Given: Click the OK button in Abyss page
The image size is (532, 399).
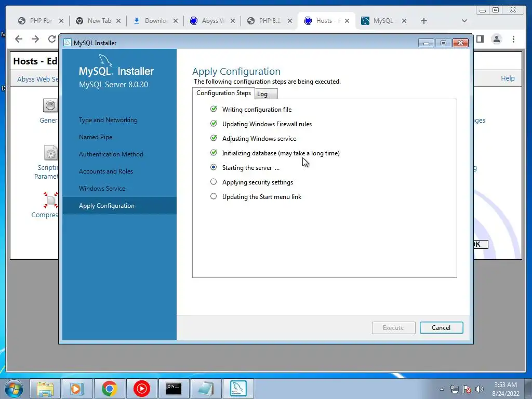Looking at the screenshot, I should (481, 244).
